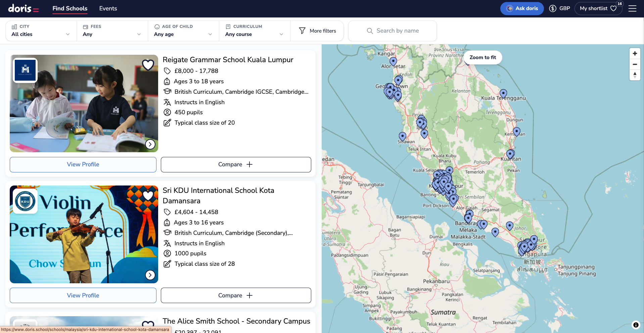
Task: Reset map bearing to north
Action: point(635,75)
